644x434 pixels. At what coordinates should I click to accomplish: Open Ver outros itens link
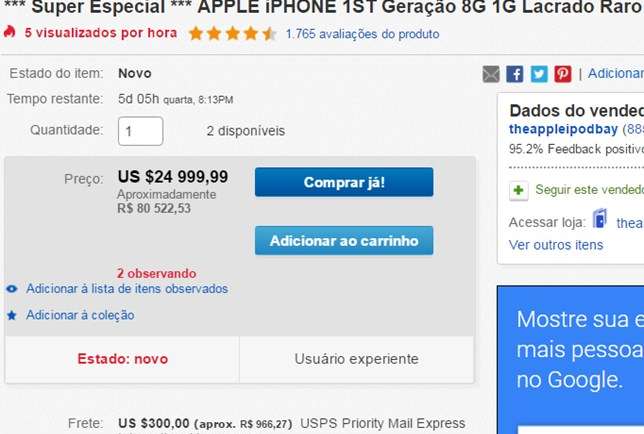[556, 245]
